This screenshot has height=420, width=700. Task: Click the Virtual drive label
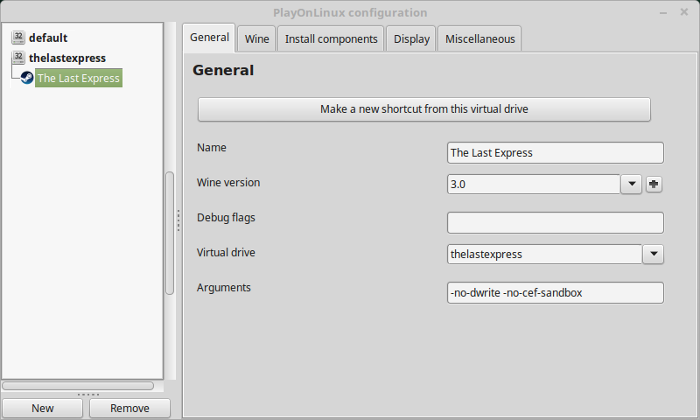click(226, 253)
